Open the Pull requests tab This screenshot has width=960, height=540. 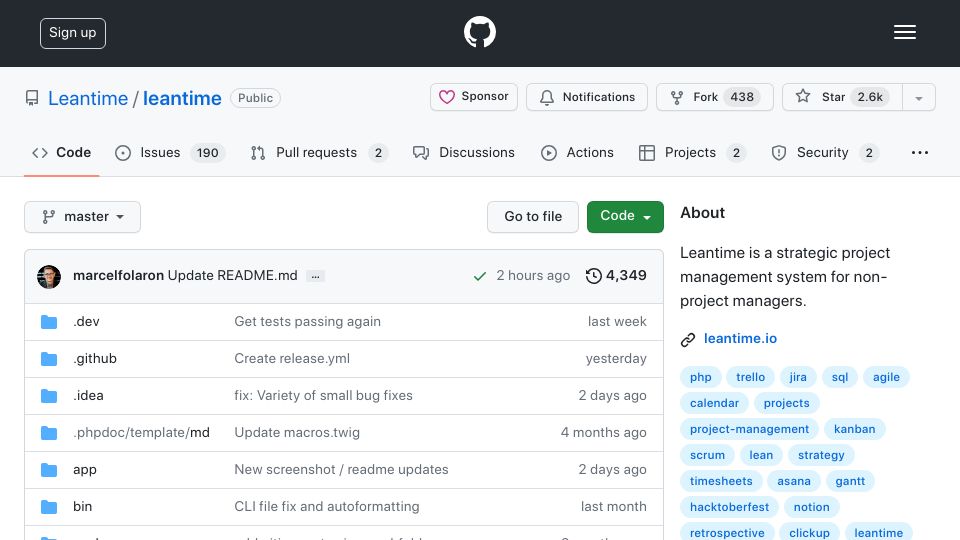pos(319,152)
